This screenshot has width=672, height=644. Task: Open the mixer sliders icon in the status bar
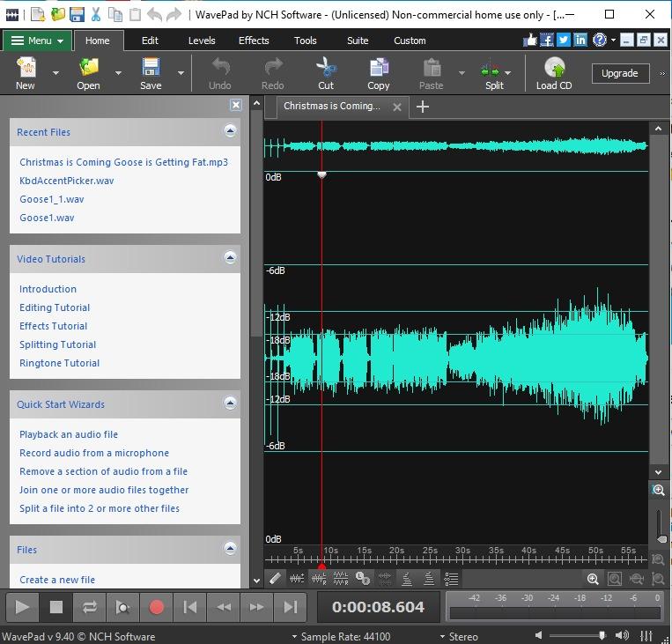point(646,636)
